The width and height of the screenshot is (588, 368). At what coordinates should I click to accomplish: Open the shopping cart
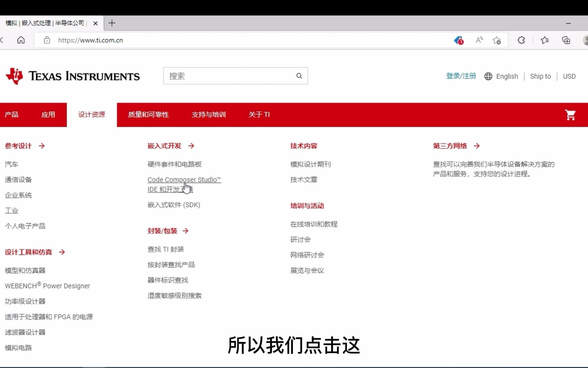tap(571, 115)
